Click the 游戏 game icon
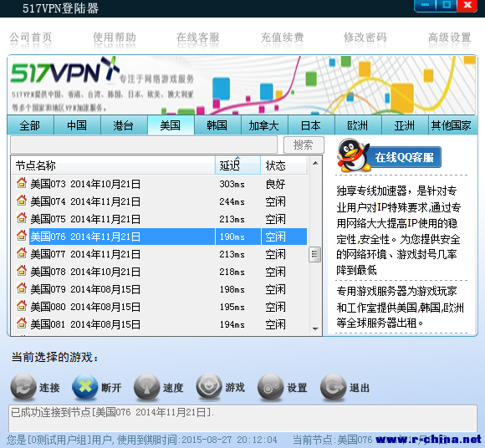 (209, 386)
